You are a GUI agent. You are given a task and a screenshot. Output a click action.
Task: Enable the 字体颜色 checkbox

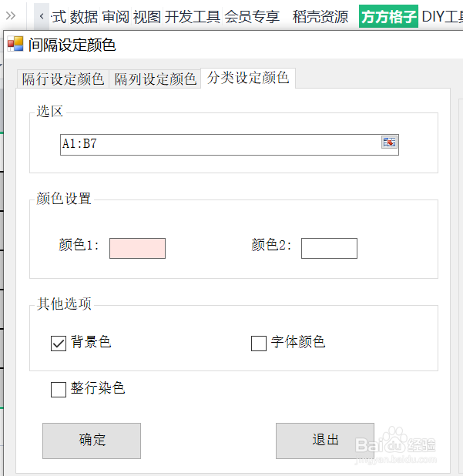click(x=259, y=344)
